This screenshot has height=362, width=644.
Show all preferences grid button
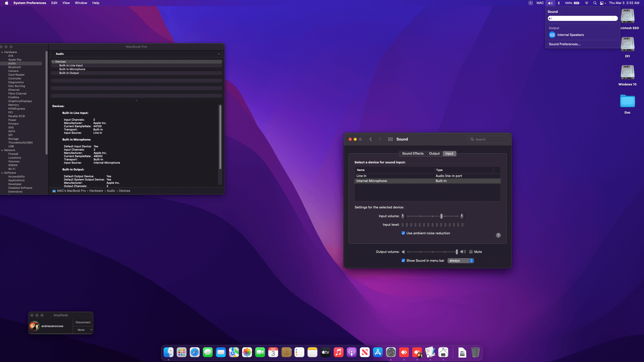click(390, 139)
